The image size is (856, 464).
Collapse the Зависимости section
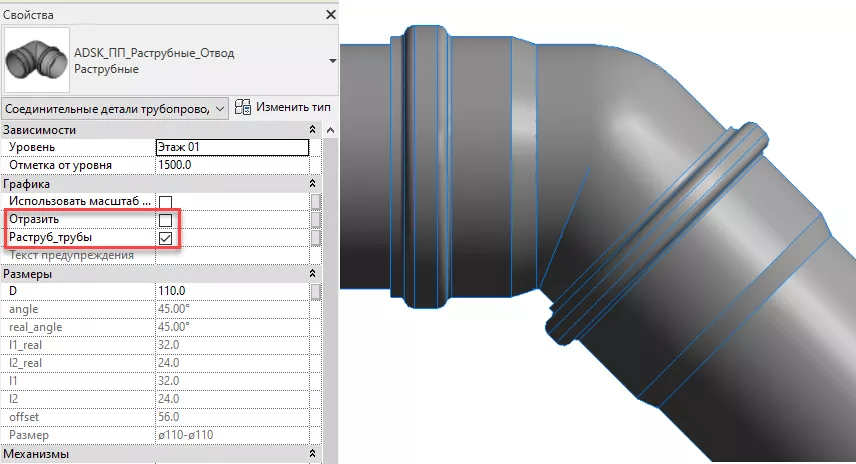coord(314,130)
